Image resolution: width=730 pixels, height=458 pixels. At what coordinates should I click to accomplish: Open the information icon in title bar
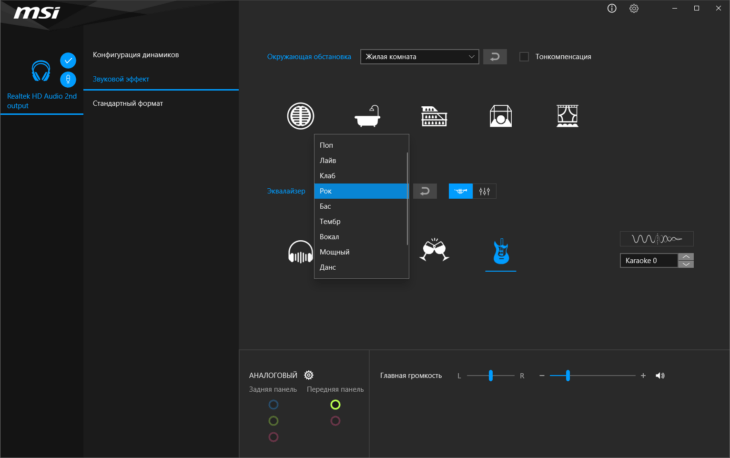612,8
